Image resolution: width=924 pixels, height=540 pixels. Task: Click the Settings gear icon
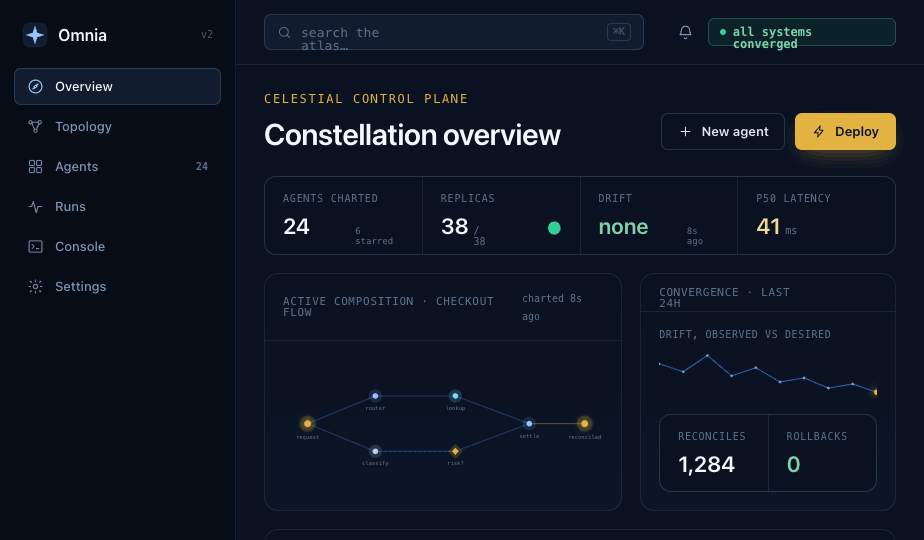[x=35, y=287]
